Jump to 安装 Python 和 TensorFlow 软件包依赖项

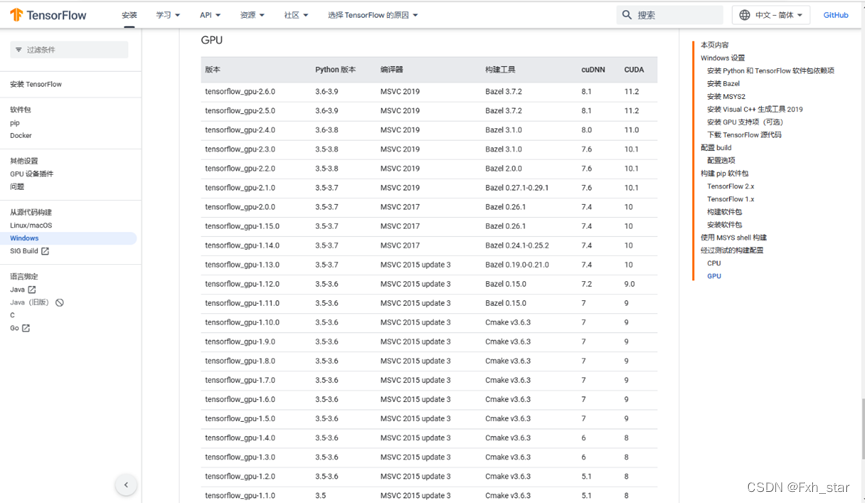[771, 71]
